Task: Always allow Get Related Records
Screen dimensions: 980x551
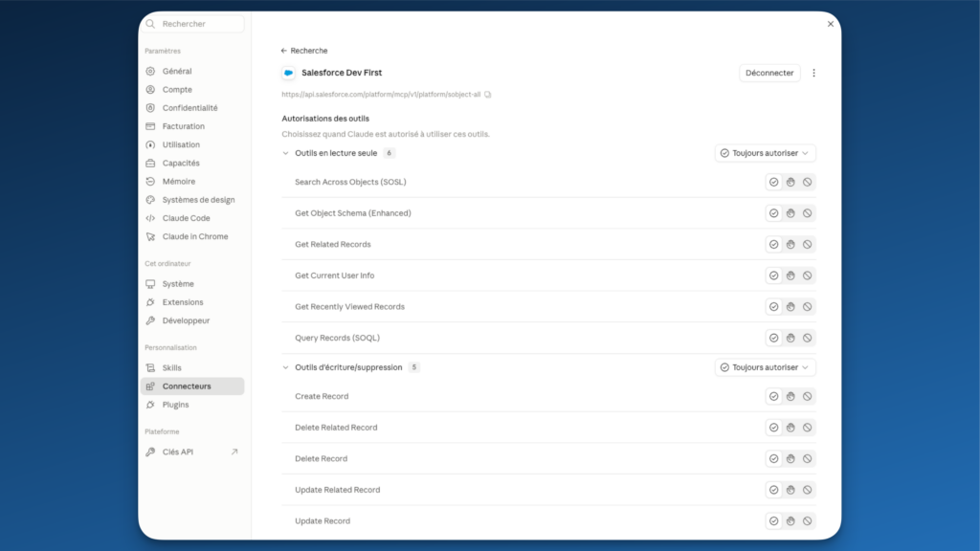Action: click(773, 244)
